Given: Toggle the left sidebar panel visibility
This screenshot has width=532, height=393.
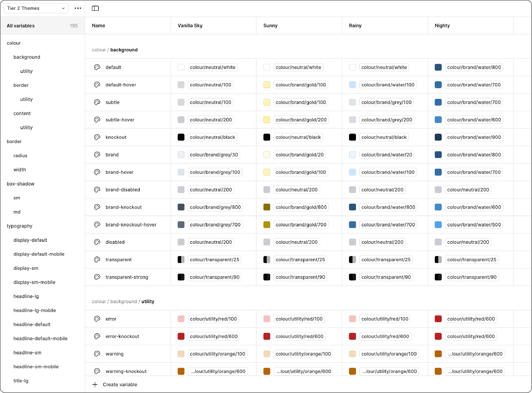Looking at the screenshot, I should click(95, 8).
